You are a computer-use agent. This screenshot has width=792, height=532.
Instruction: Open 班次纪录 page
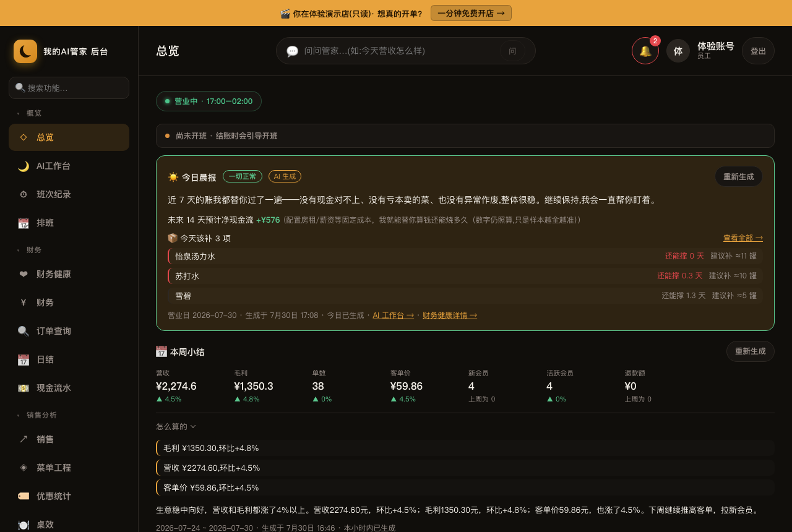[69, 194]
